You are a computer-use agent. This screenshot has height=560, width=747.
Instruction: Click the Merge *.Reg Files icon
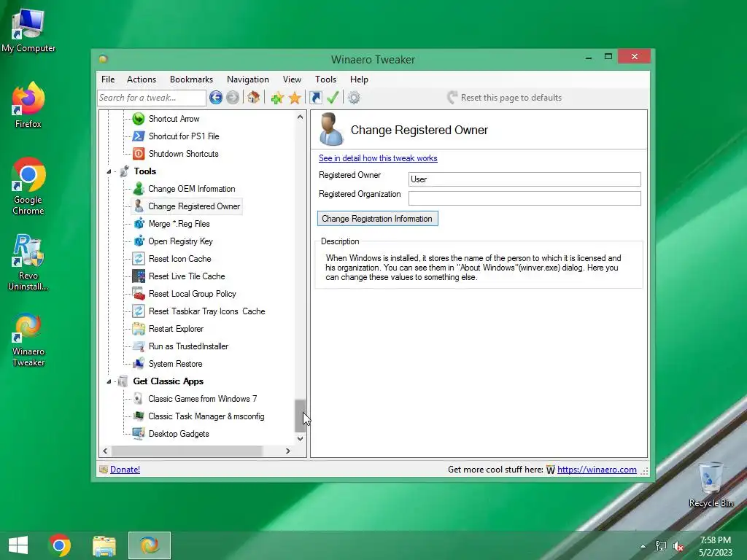[x=139, y=223]
